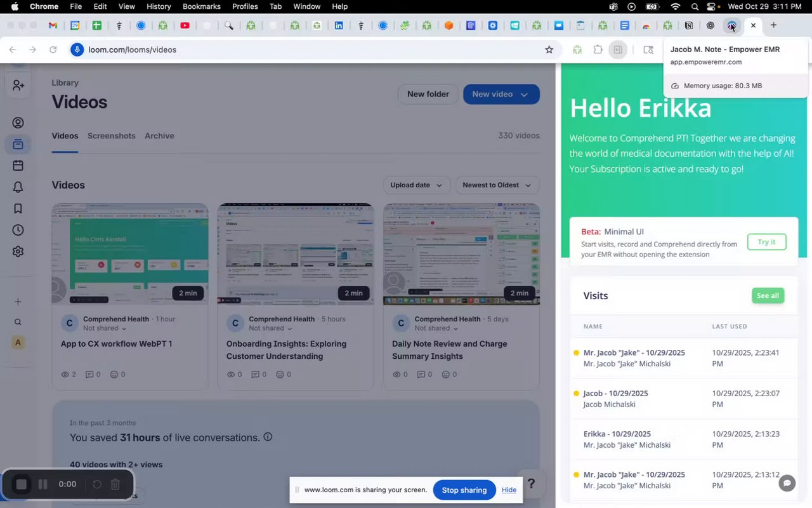Click comments icon under Onboarding Insights video
The width and height of the screenshot is (812, 508).
[255, 375]
